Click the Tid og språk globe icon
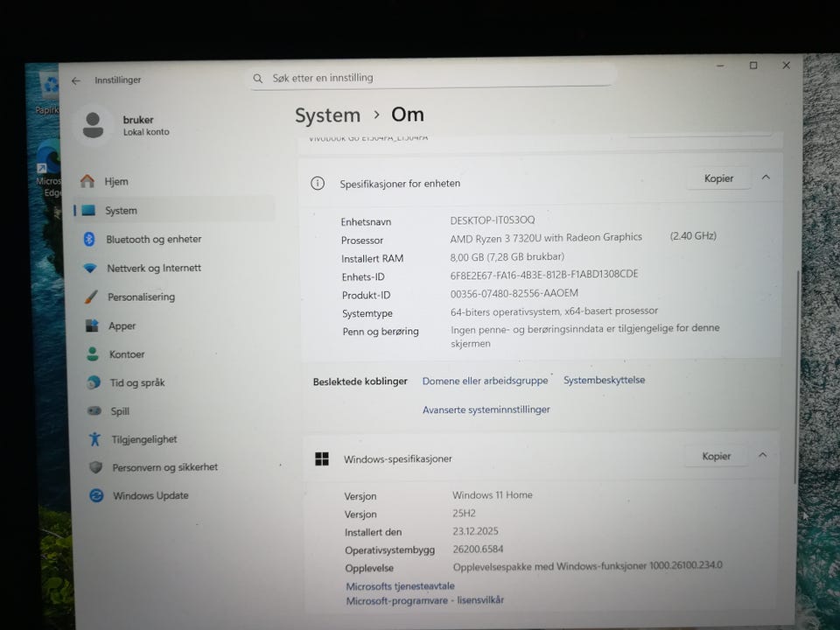This screenshot has width=840, height=630. (94, 382)
